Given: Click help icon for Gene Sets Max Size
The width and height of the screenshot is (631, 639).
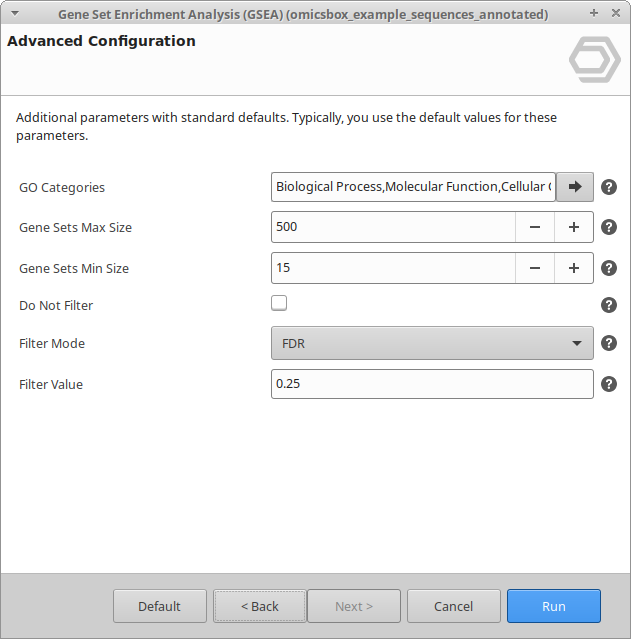Looking at the screenshot, I should click(608, 227).
